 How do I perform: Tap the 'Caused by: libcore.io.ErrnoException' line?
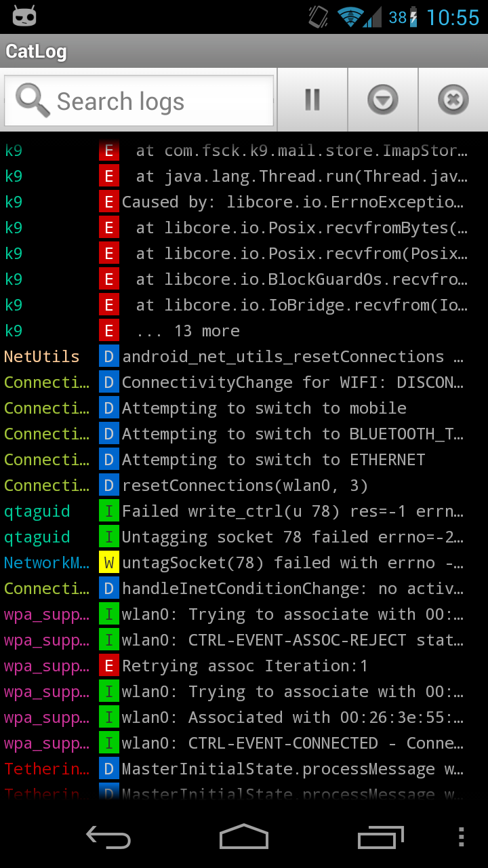[x=293, y=202]
